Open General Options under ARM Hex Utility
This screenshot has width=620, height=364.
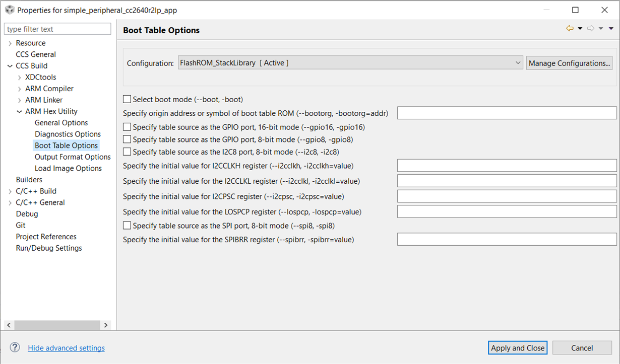pyautogui.click(x=61, y=123)
